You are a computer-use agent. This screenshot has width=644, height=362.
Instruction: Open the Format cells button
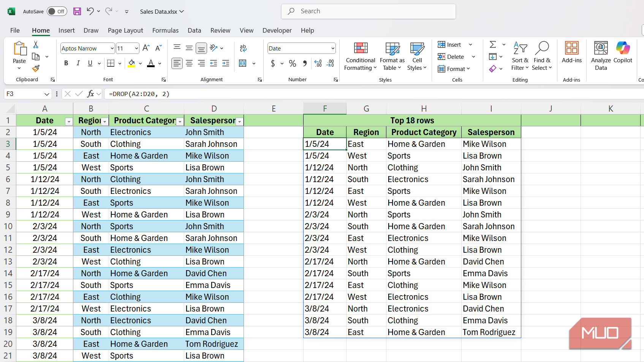[x=454, y=69]
